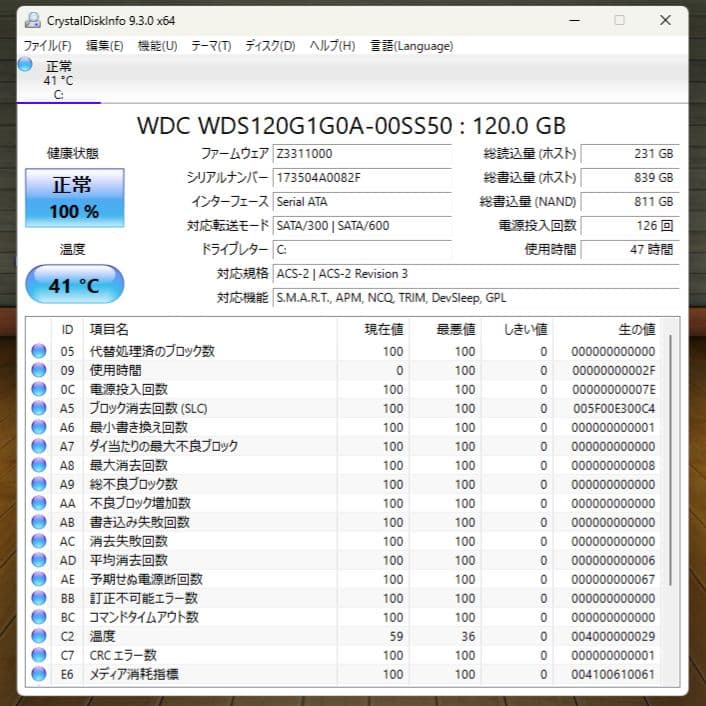Select the ダイ当たりの最大不良ブロック row text

tap(163, 446)
